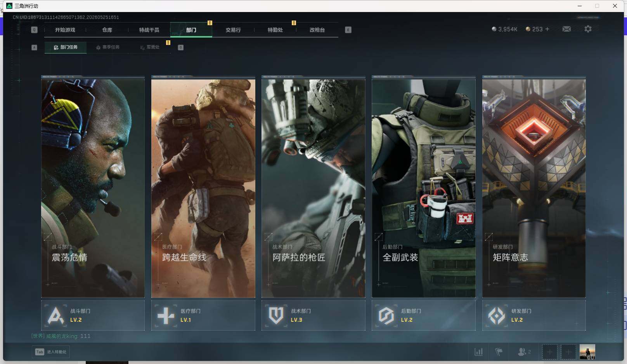Select the 医疗部门 LV.1 level panel
Screen dimensions: 627x364
pos(203,316)
